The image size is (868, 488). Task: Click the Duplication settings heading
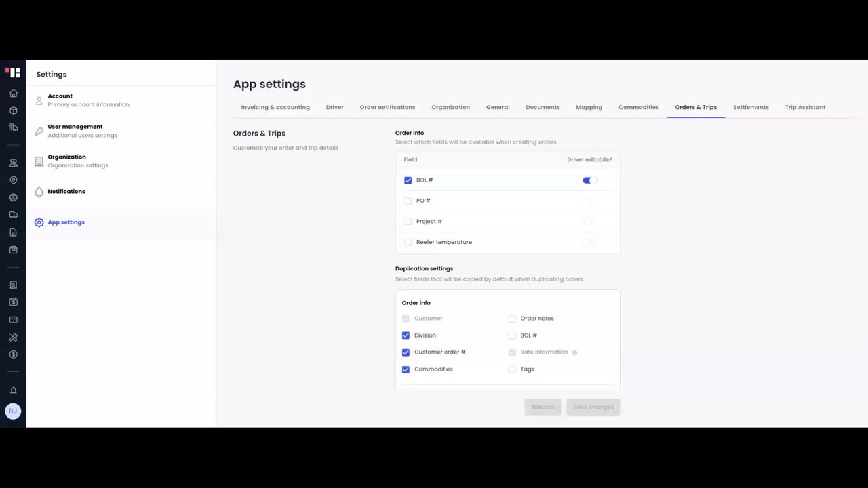coord(424,268)
